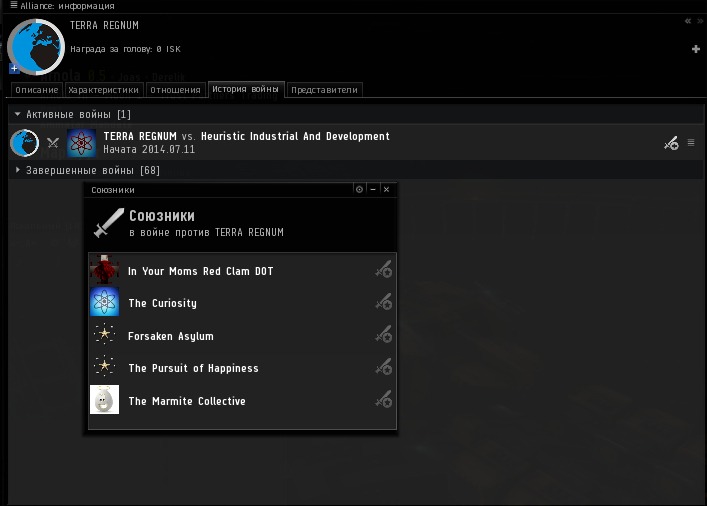
Task: Click sword icon for The Marmite Collective
Action: [384, 400]
